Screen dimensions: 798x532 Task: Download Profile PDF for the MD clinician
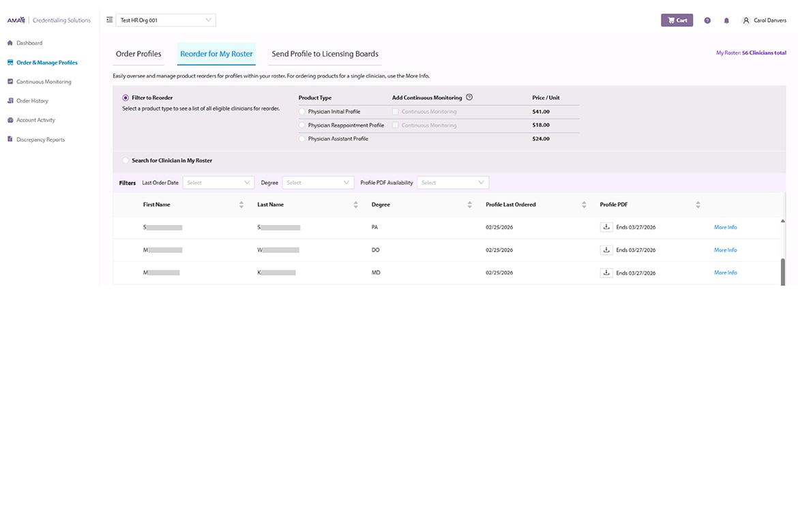point(606,273)
